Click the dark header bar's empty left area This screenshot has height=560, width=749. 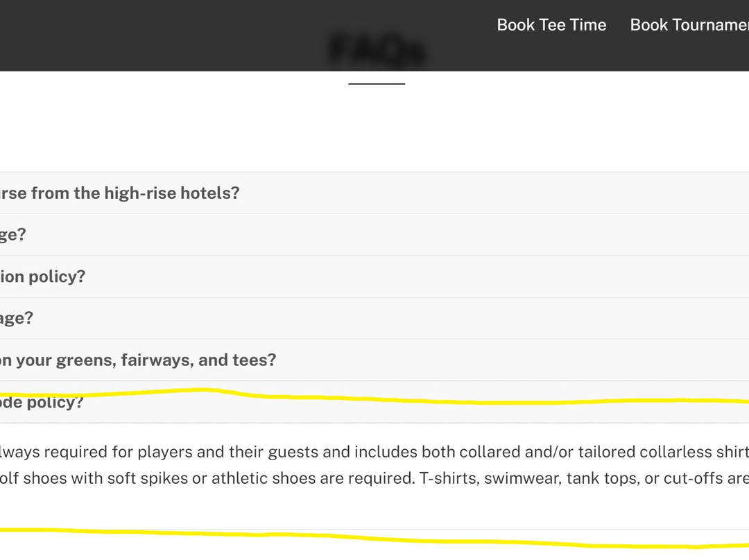(x=139, y=35)
